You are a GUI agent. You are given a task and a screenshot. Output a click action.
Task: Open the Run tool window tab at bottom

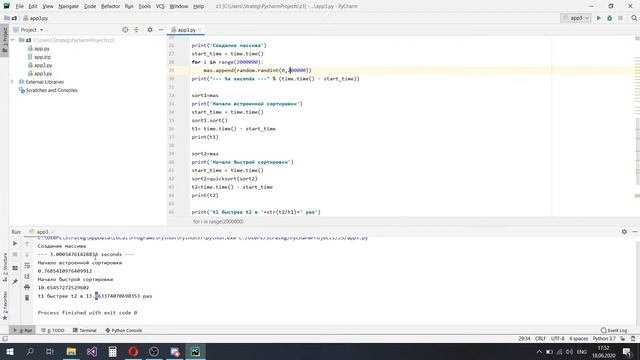tap(23, 330)
